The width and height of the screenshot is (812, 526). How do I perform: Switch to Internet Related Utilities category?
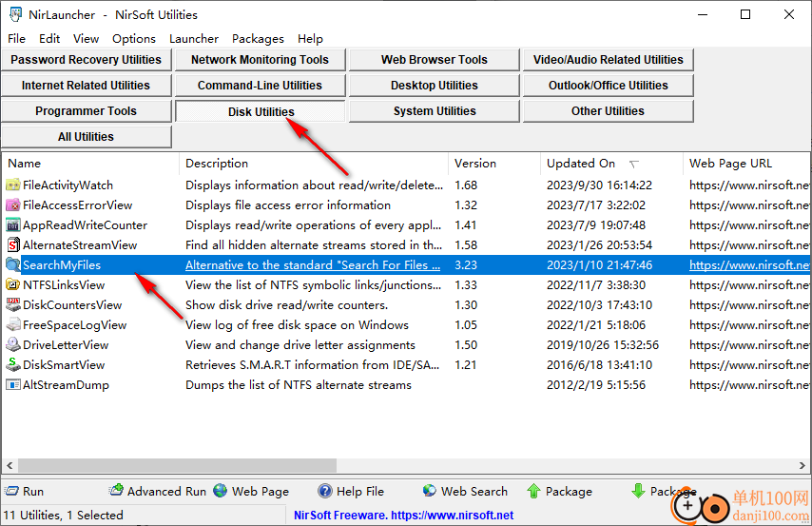pyautogui.click(x=86, y=85)
